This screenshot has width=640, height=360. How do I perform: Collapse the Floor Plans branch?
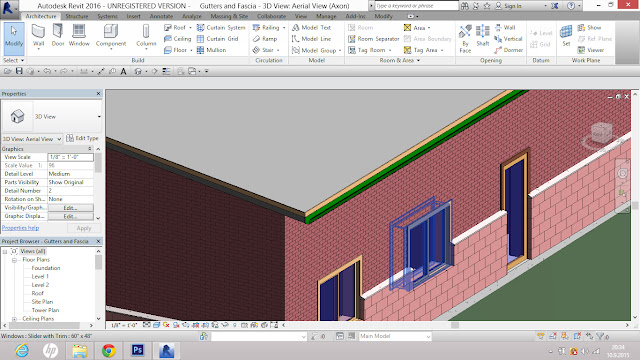point(14,260)
